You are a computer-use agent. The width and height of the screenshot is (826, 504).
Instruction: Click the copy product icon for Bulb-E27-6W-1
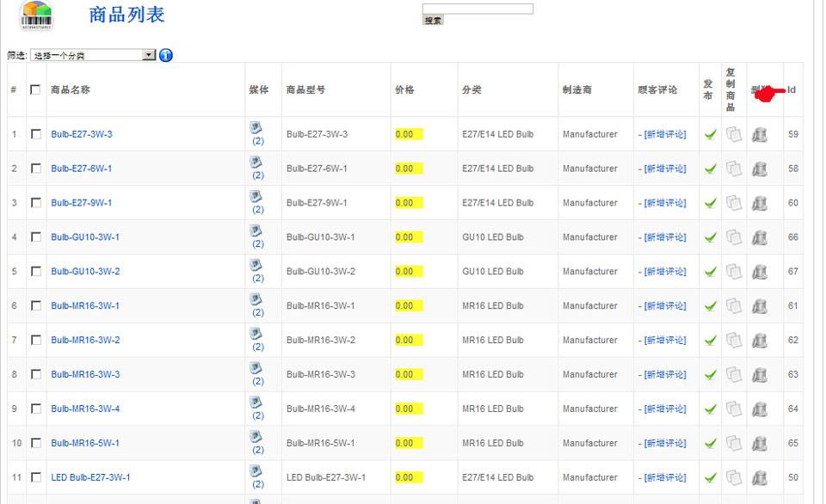[x=733, y=169]
